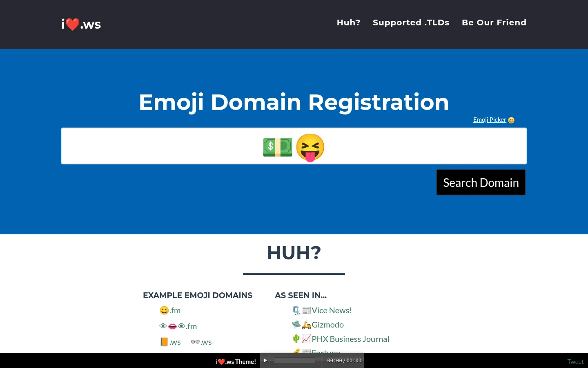Select the money banknote emoji in the field
This screenshot has height=368, width=588.
[x=278, y=147]
